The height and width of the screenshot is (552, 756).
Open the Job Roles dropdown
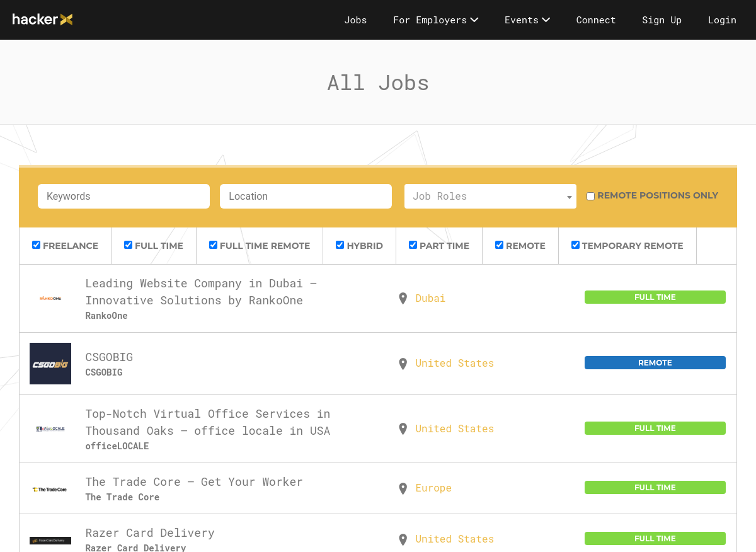pos(490,197)
